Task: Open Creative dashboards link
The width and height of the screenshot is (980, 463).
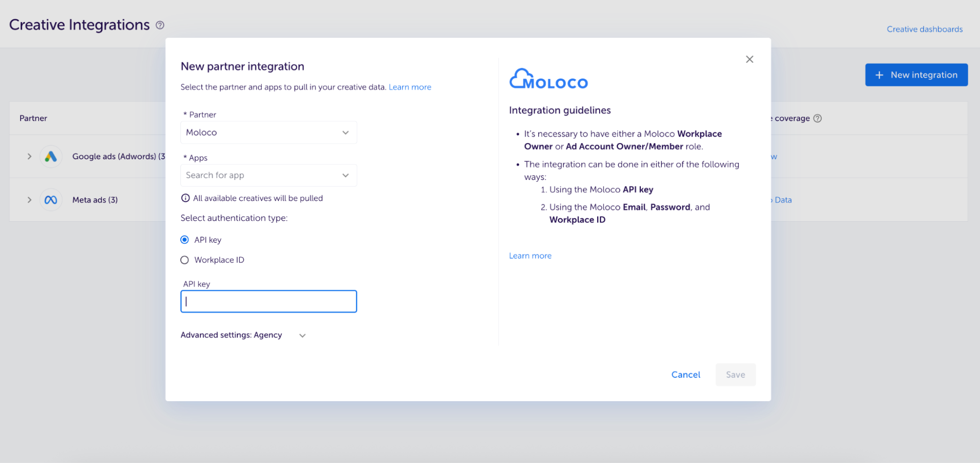Action: (925, 29)
